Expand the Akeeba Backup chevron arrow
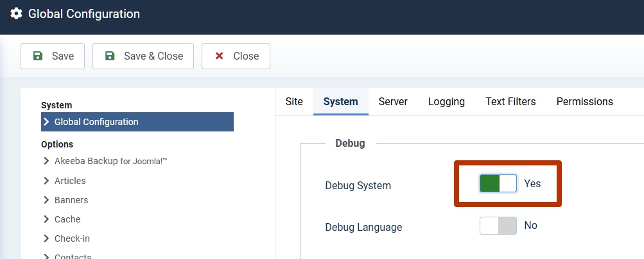 click(x=46, y=161)
